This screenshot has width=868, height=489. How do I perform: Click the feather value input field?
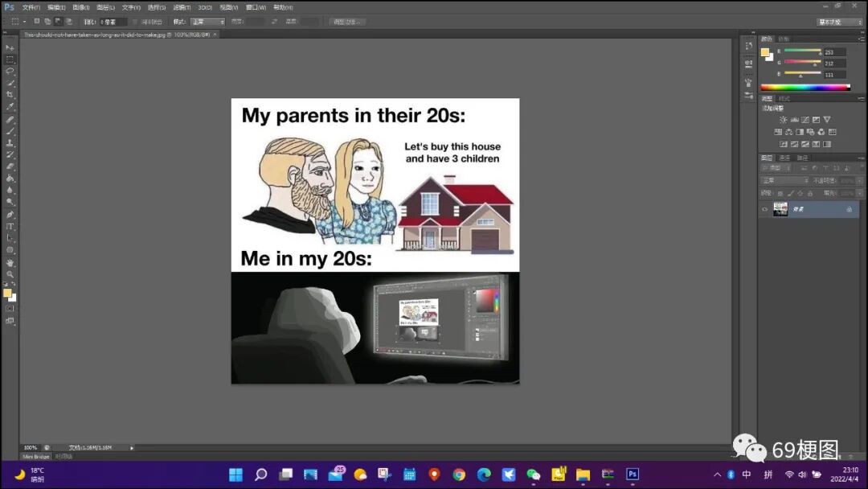coord(113,22)
